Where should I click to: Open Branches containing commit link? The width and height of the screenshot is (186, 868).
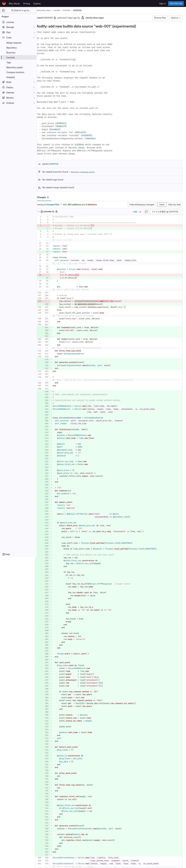pos(83,172)
